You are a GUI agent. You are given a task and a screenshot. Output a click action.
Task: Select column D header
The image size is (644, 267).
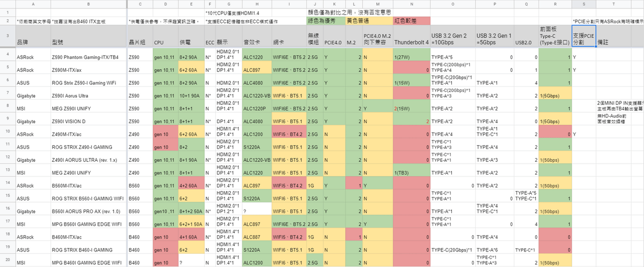tap(165, 4)
